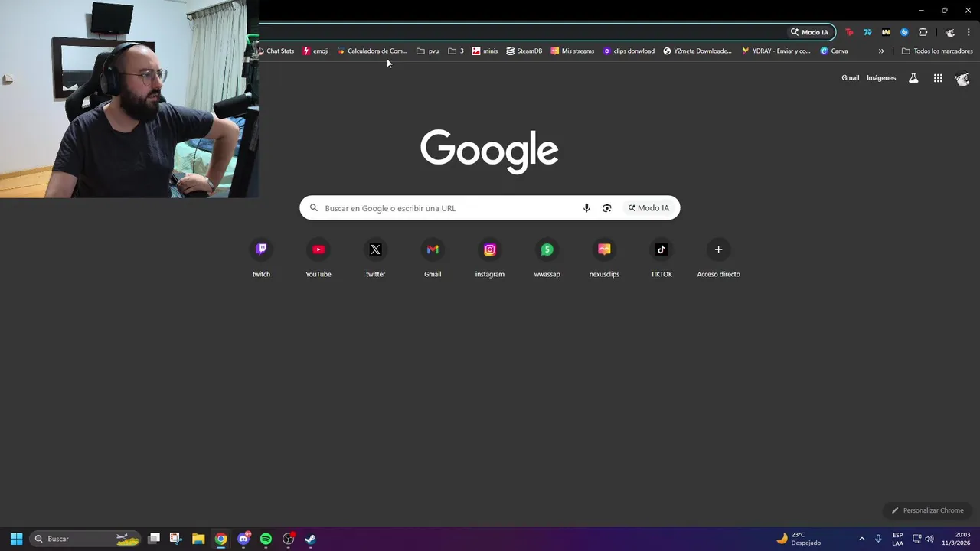
Task: Open network status tray icon
Action: click(917, 539)
